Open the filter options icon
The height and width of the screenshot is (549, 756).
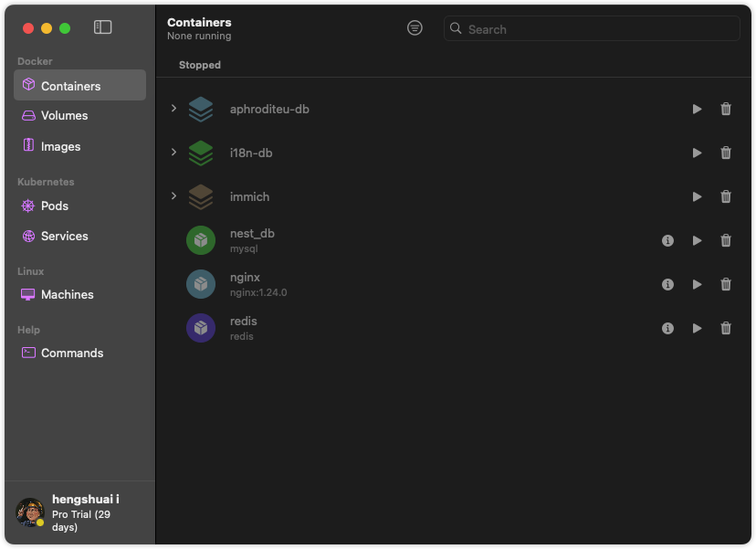click(x=415, y=28)
